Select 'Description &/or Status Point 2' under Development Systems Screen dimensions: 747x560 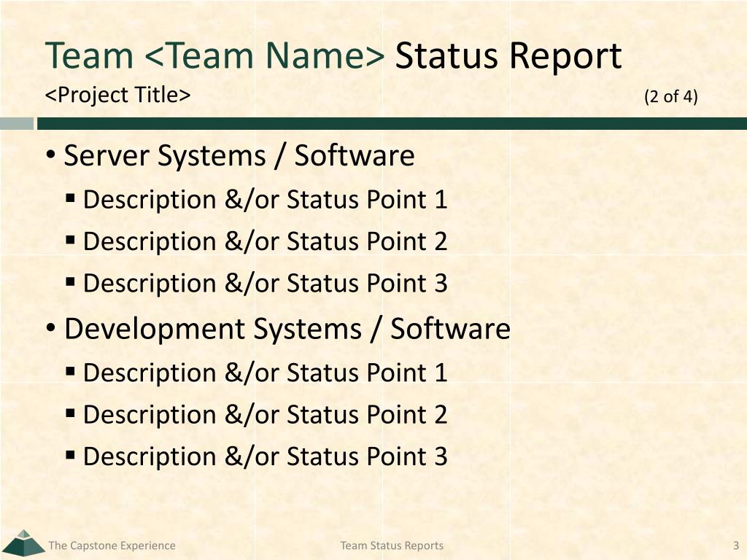[x=266, y=415]
